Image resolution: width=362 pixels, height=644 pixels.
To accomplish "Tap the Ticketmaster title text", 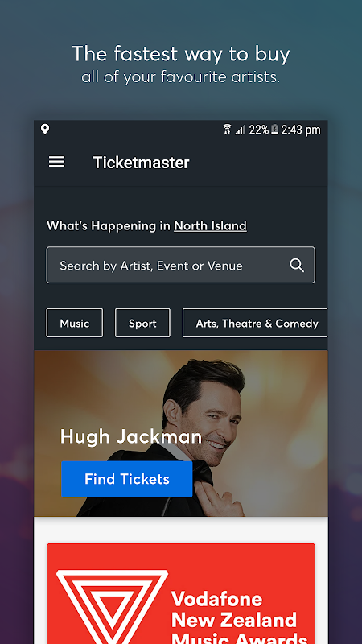I will pyautogui.click(x=141, y=163).
